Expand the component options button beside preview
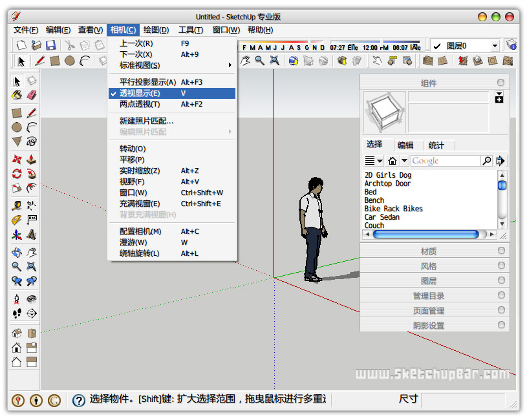527x420 pixels. [499, 97]
